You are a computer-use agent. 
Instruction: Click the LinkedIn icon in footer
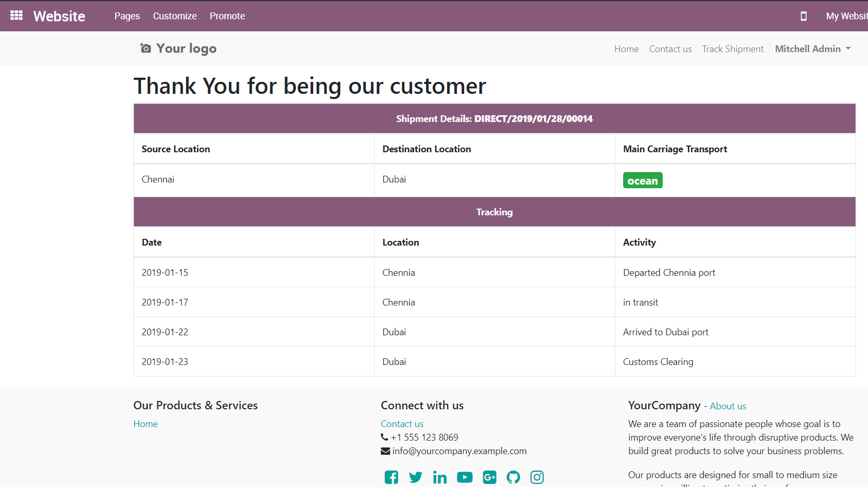(x=440, y=477)
